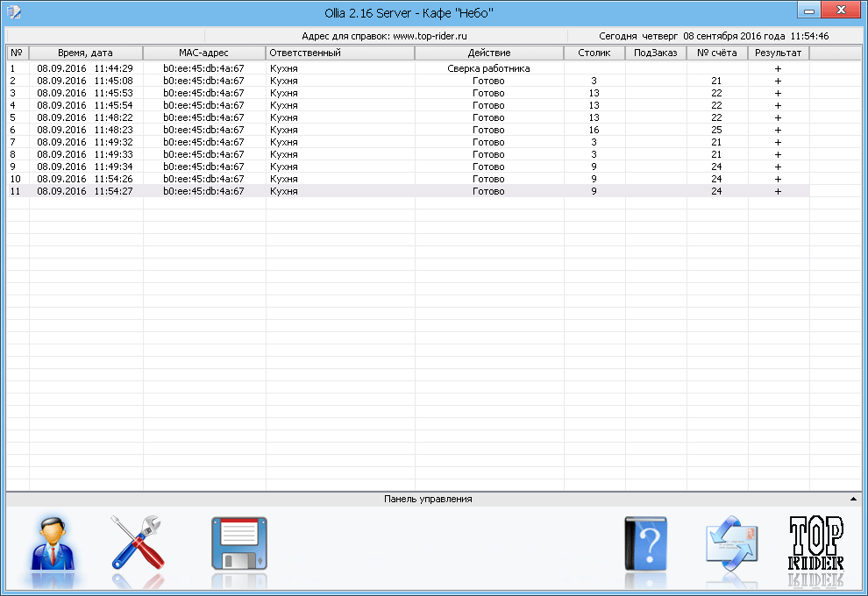Click the Ollia app icon in title bar
The width and height of the screenshot is (868, 596).
(13, 12)
